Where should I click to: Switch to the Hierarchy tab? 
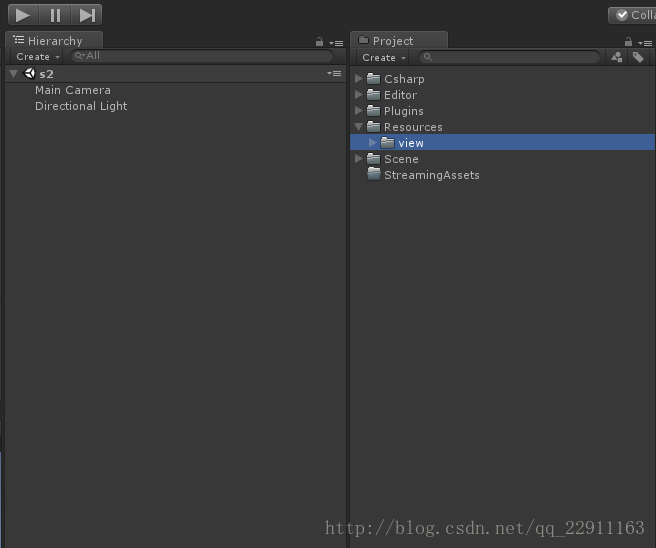pyautogui.click(x=54, y=41)
